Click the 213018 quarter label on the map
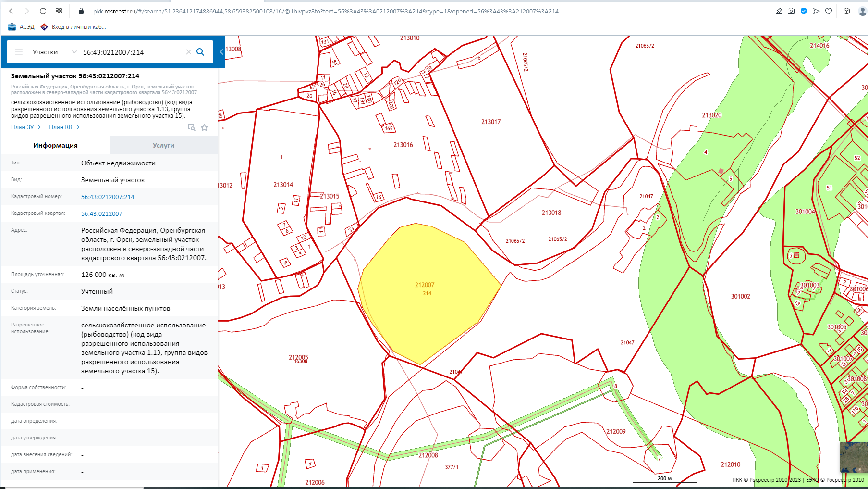 click(x=551, y=213)
